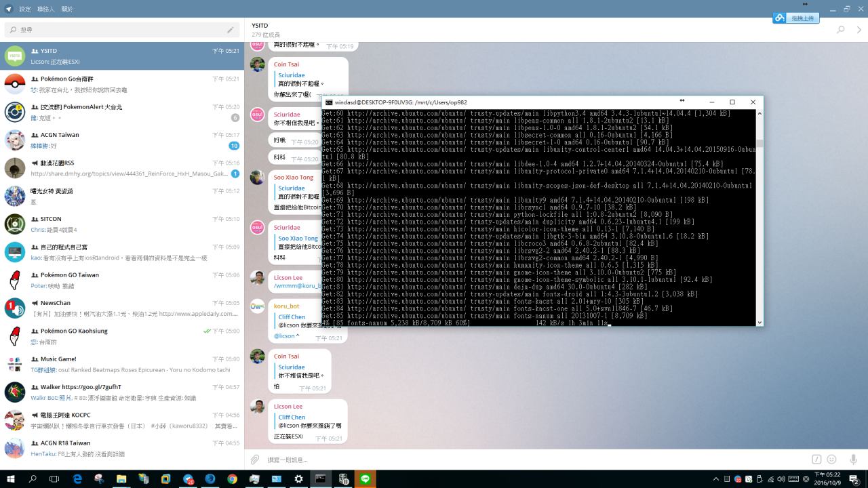This screenshot has height=488, width=868.
Task: Open the emoji picker
Action: [x=832, y=460]
